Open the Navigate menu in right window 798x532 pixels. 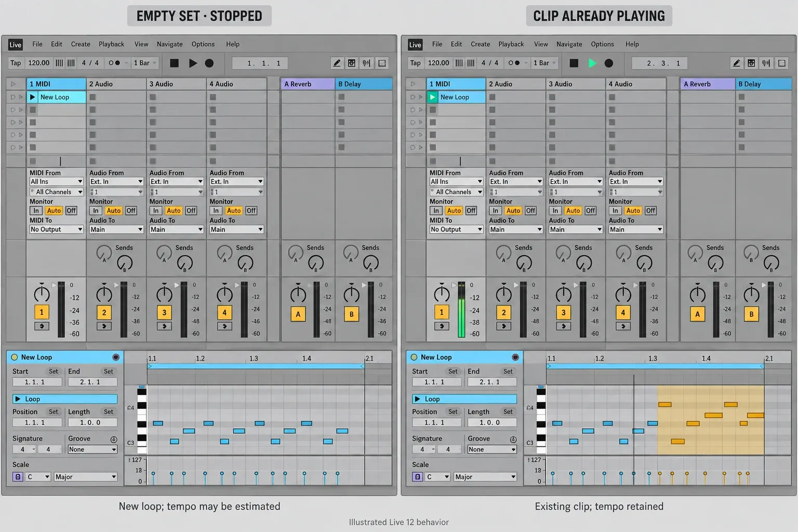pyautogui.click(x=569, y=44)
